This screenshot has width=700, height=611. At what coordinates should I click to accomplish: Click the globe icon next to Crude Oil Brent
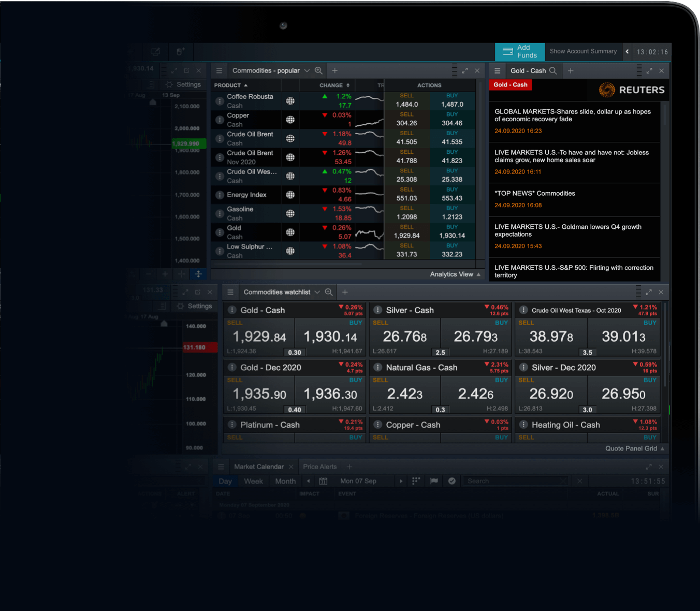coord(290,138)
